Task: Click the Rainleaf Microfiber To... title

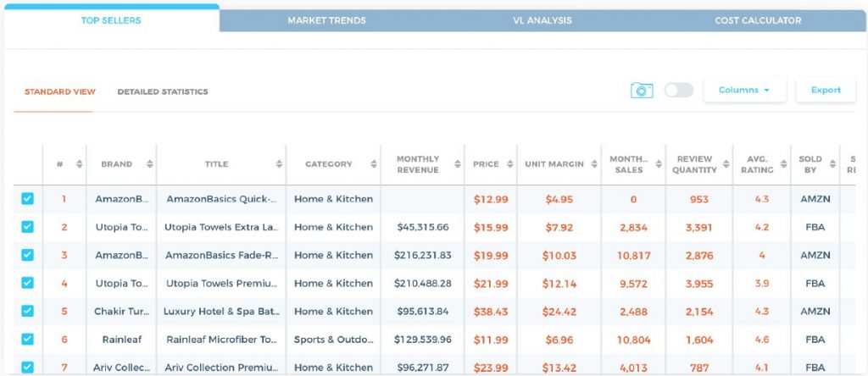Action: pyautogui.click(x=221, y=340)
